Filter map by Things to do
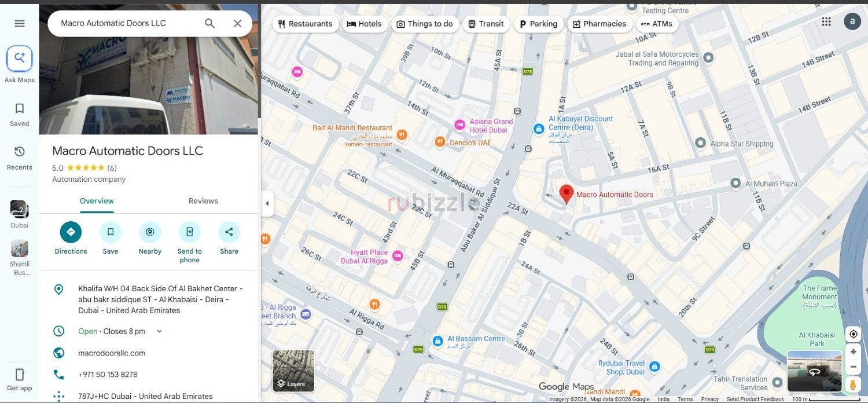The height and width of the screenshot is (403, 868). [x=425, y=24]
